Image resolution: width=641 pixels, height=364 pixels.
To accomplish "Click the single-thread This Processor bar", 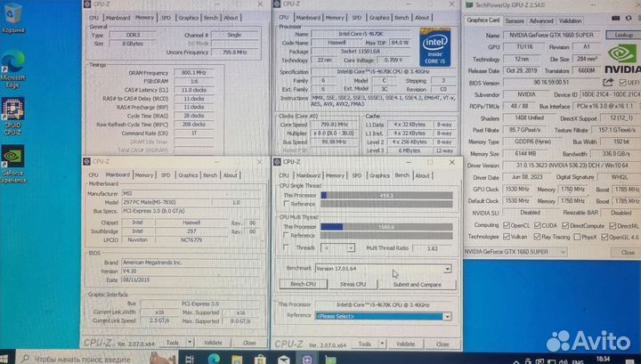I will click(386, 195).
